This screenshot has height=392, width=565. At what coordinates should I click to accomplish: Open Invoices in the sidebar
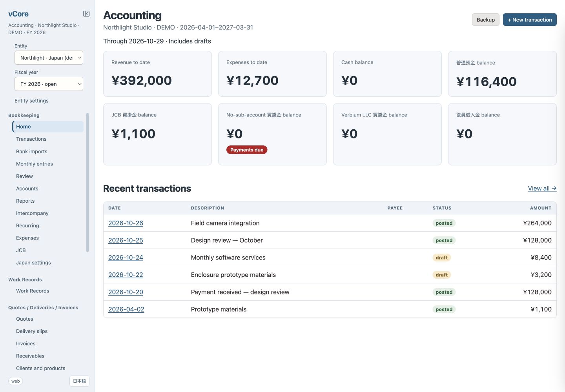click(26, 344)
